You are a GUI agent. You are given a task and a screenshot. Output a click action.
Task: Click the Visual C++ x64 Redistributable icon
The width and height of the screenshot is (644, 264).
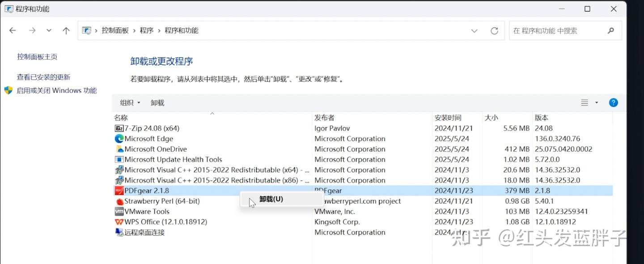(119, 170)
